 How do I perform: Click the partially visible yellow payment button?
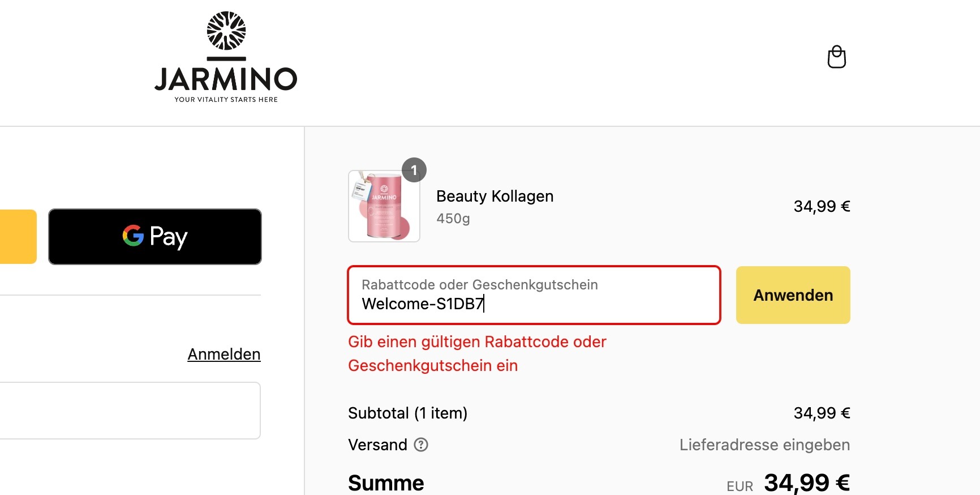pyautogui.click(x=18, y=237)
